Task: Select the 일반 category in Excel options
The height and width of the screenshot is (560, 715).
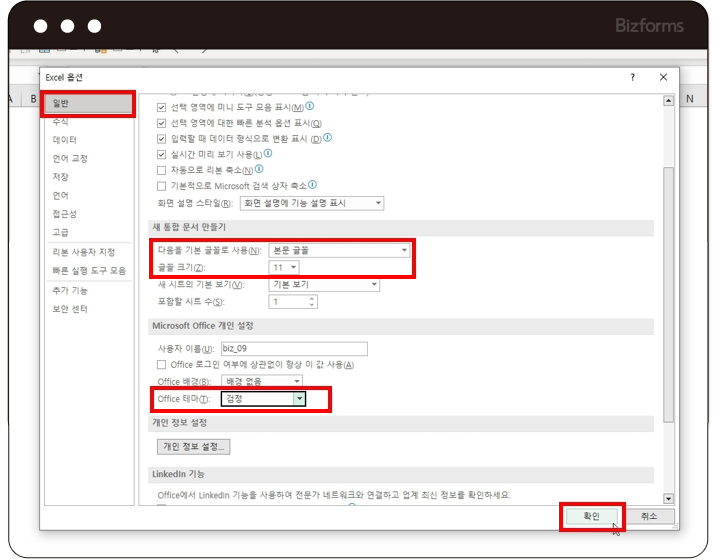Action: 88,104
